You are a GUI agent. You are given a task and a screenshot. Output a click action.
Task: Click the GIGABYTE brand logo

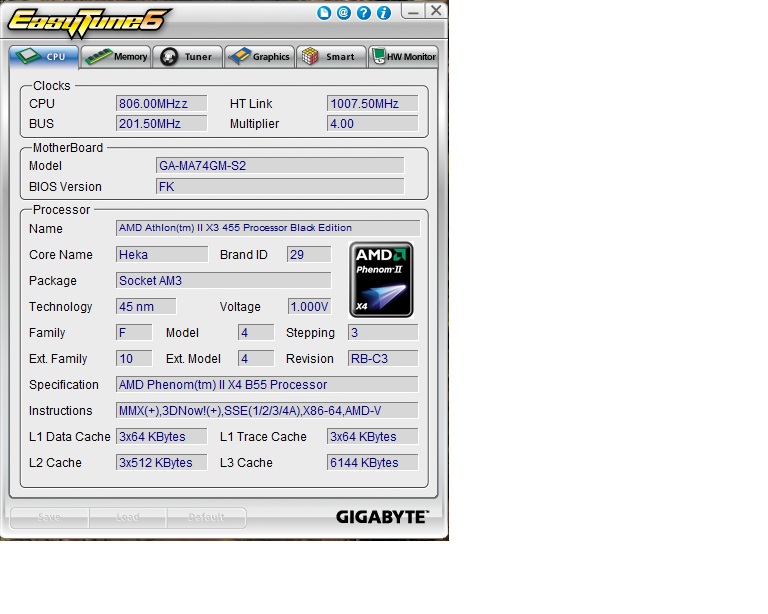click(x=382, y=517)
